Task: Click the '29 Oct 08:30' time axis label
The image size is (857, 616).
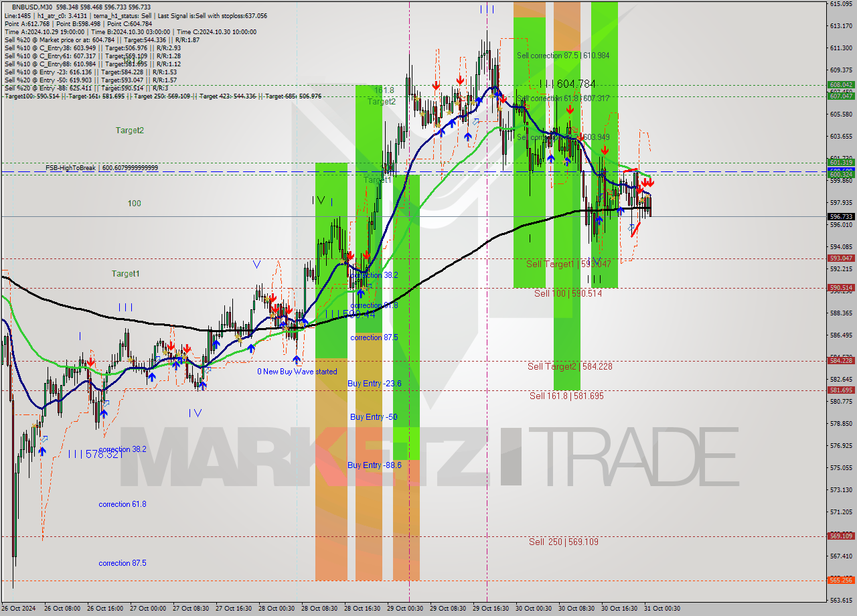Action: pos(448,609)
